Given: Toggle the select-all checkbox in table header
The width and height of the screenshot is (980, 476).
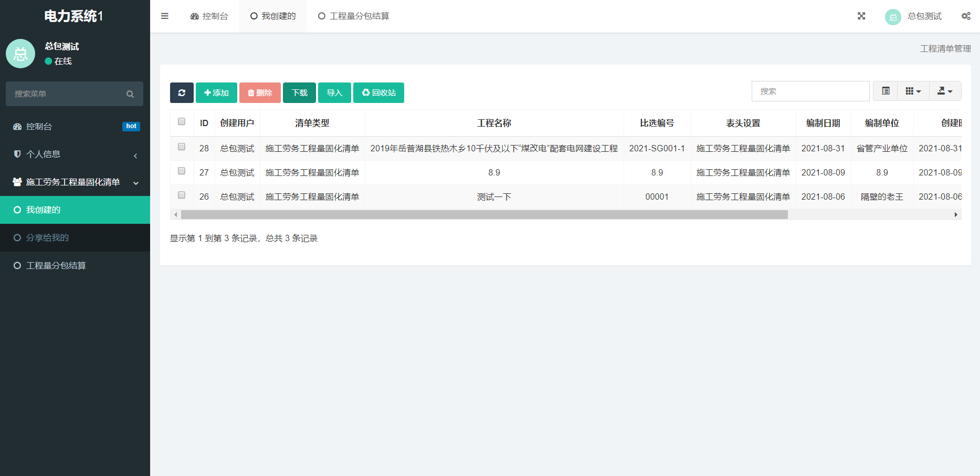Looking at the screenshot, I should tap(182, 122).
